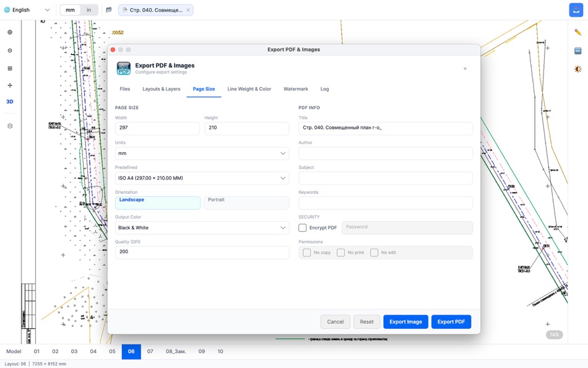
Task: Toggle the dark mode sun icon
Action: pyautogui.click(x=577, y=69)
